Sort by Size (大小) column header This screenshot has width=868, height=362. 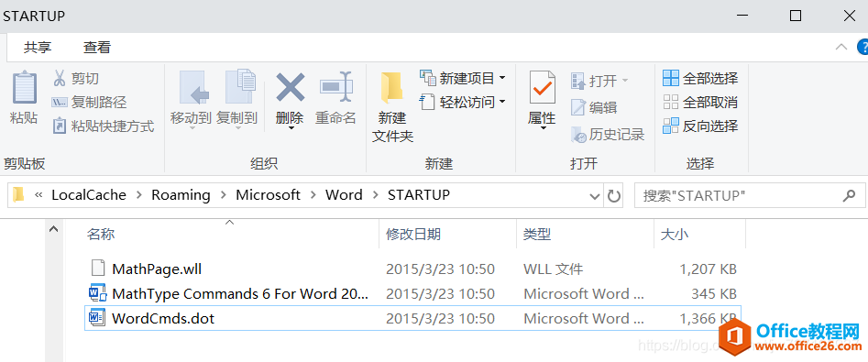(675, 234)
